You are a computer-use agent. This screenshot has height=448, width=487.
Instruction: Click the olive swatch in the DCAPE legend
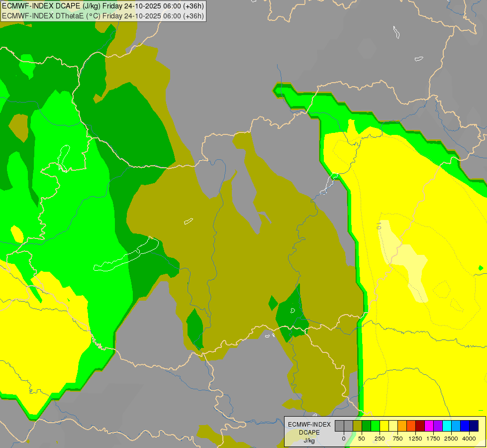point(357,426)
